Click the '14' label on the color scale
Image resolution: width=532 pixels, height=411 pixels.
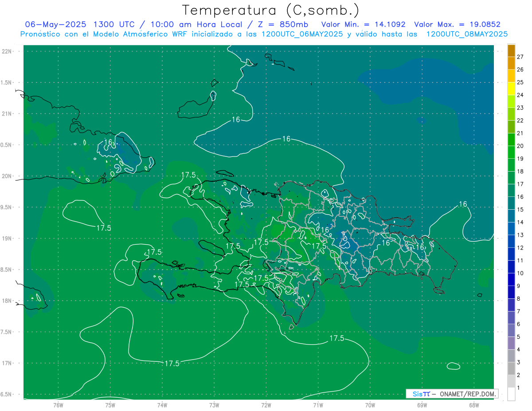(520, 222)
